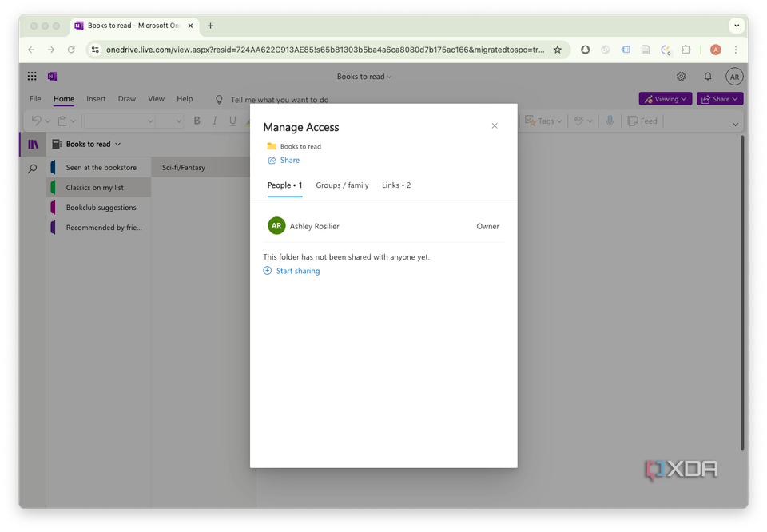Screen dimensions: 767x532
Task: Open OneNote settings with the gear icon
Action: coord(681,77)
